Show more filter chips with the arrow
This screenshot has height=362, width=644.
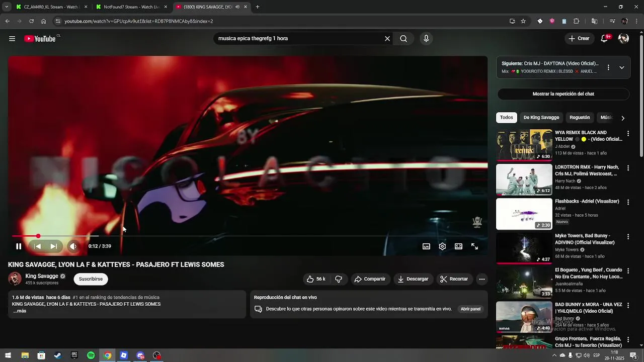coord(623,118)
